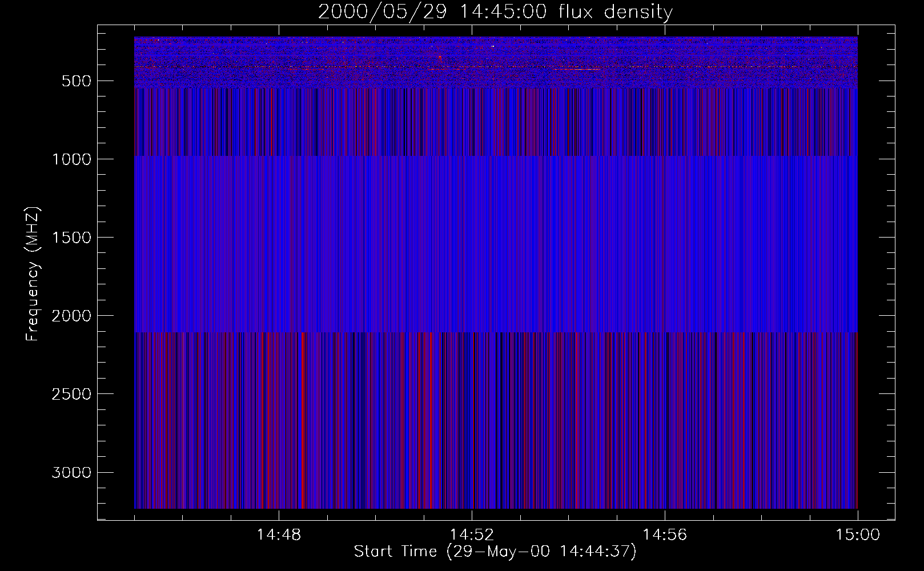
Task: Click the 14:52 time tick label
Action: tap(472, 535)
